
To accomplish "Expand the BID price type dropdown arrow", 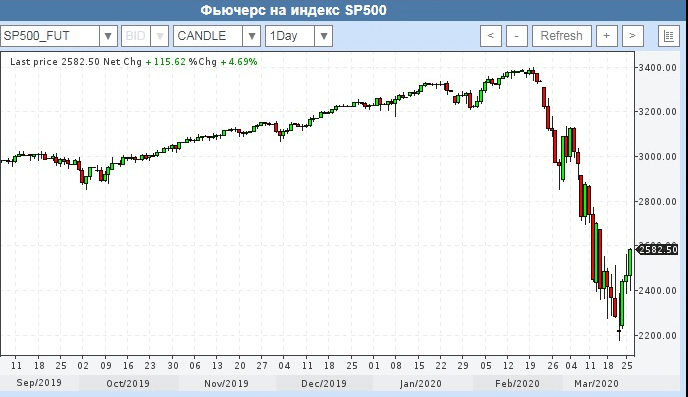I will [x=160, y=36].
